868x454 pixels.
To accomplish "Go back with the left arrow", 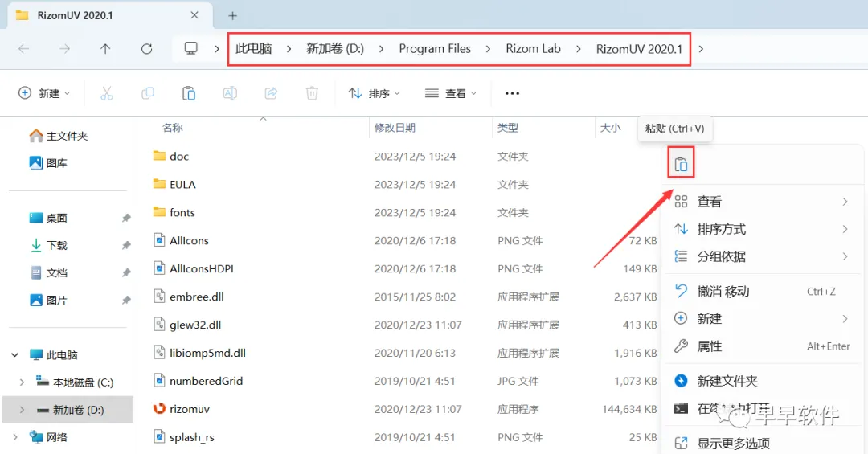I will click(24, 49).
